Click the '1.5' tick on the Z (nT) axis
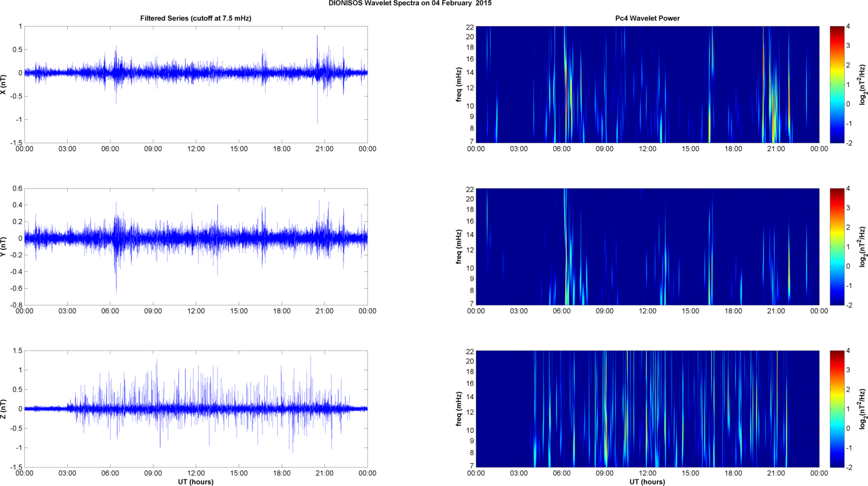Image resolution: width=868 pixels, height=486 pixels. (17, 351)
